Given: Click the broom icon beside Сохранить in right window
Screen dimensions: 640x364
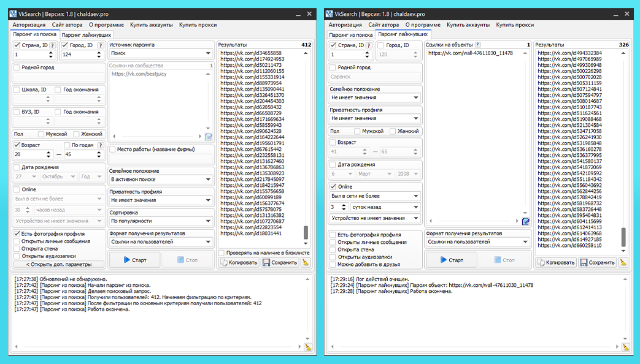Looking at the screenshot, I should tap(623, 262).
